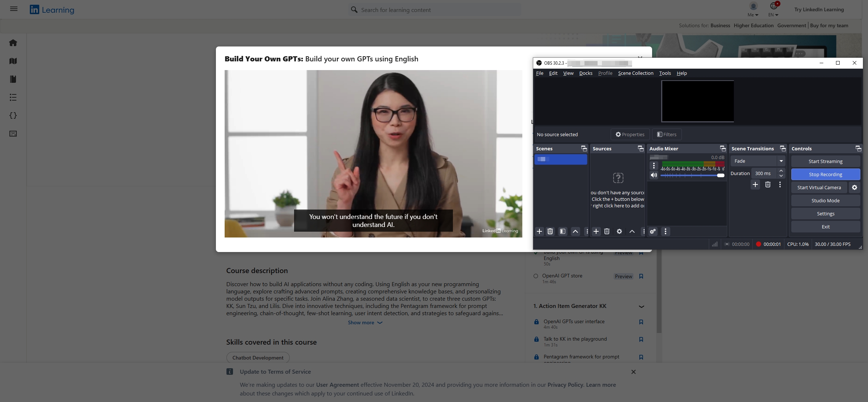Click Start Streaming in OBS
Screen dimensions: 868x402
825,161
